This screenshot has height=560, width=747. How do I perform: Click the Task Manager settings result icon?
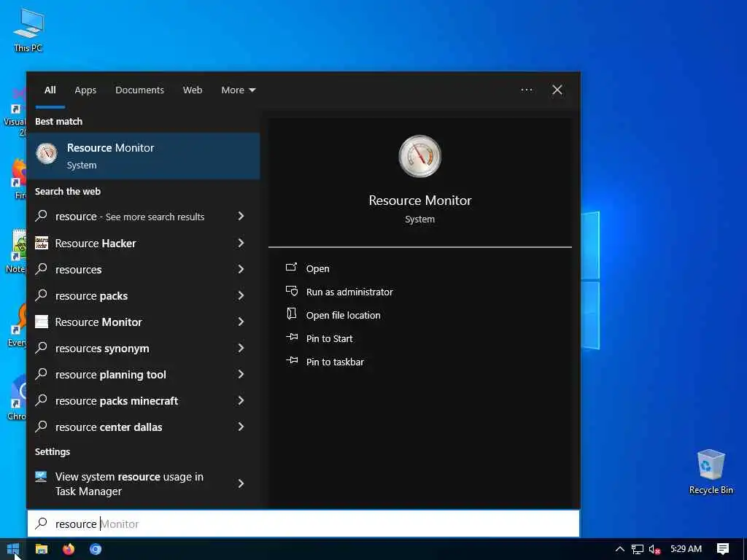click(x=41, y=476)
